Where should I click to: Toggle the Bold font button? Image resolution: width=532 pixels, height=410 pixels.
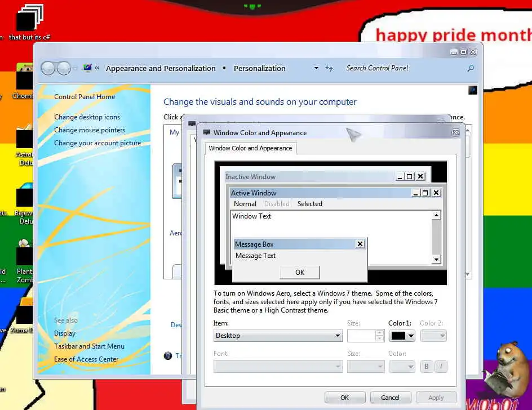pyautogui.click(x=427, y=366)
